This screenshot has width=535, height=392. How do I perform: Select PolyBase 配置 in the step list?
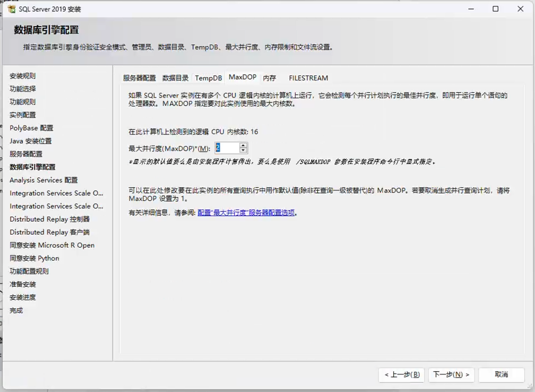31,128
